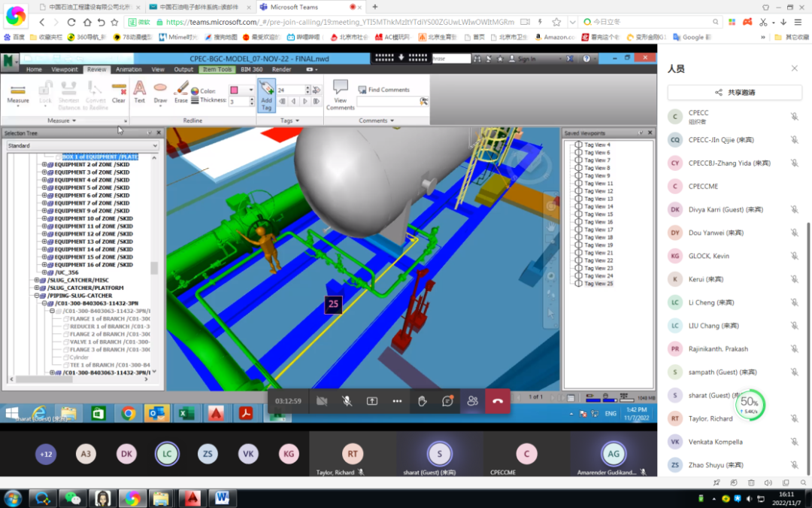Select Tag View 25 saved viewpoint

pyautogui.click(x=598, y=284)
